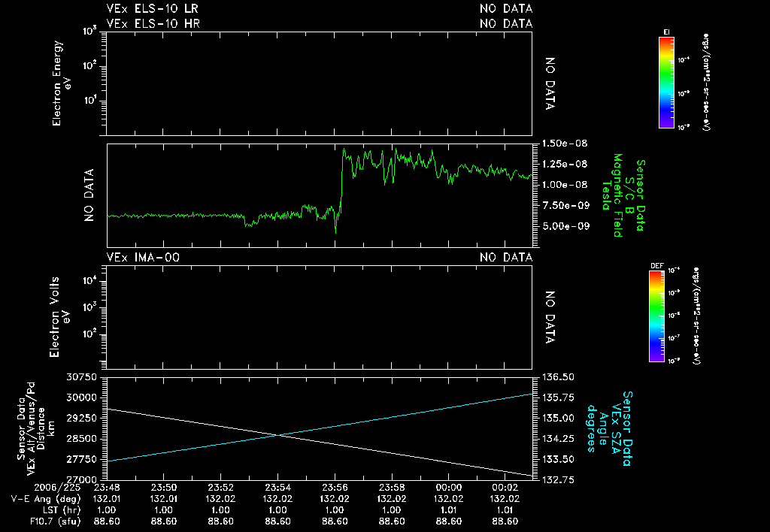770x532 pixels.
Task: Click the DEF rainbow color bar
Action: coord(657,316)
